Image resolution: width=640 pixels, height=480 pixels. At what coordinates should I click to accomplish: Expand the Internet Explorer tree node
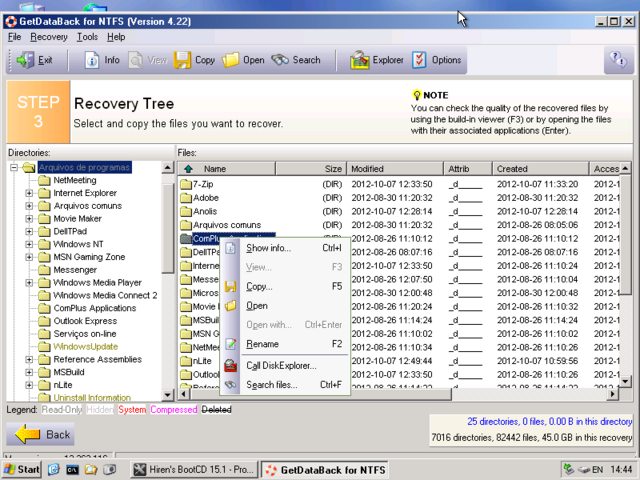(29, 193)
